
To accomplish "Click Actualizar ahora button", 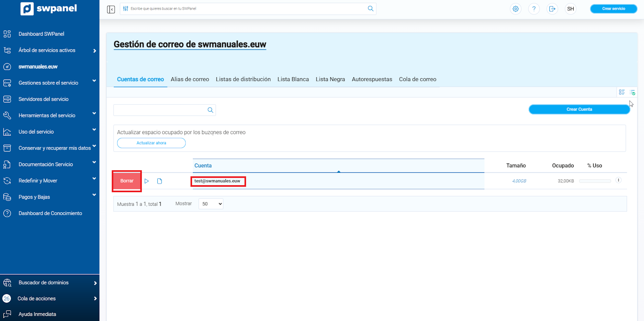I will [x=151, y=143].
